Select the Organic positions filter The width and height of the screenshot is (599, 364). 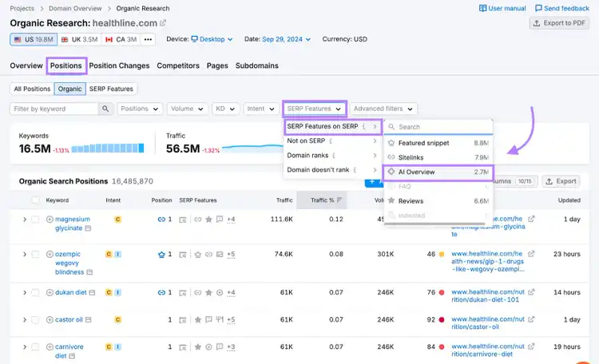pyautogui.click(x=70, y=89)
